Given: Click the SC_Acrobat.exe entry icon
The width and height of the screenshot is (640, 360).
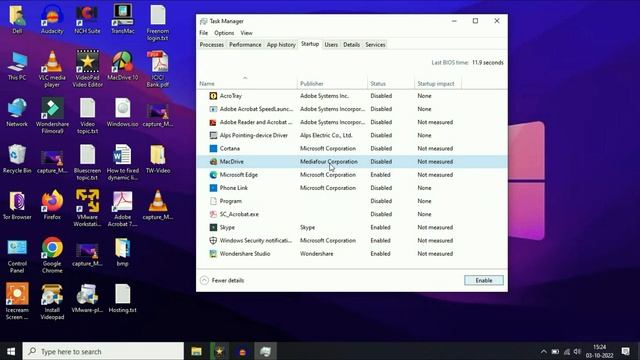Looking at the screenshot, I should click(x=213, y=214).
